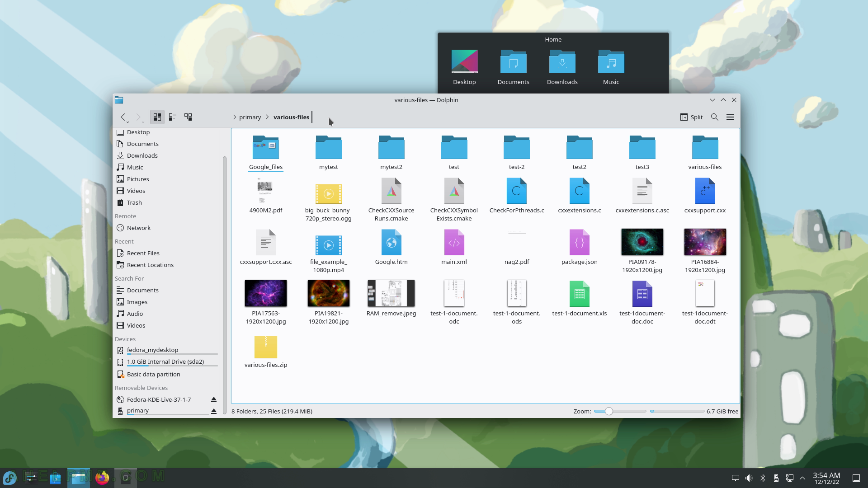Click various-files in the breadcrumb path
868x488 pixels.
292,117
